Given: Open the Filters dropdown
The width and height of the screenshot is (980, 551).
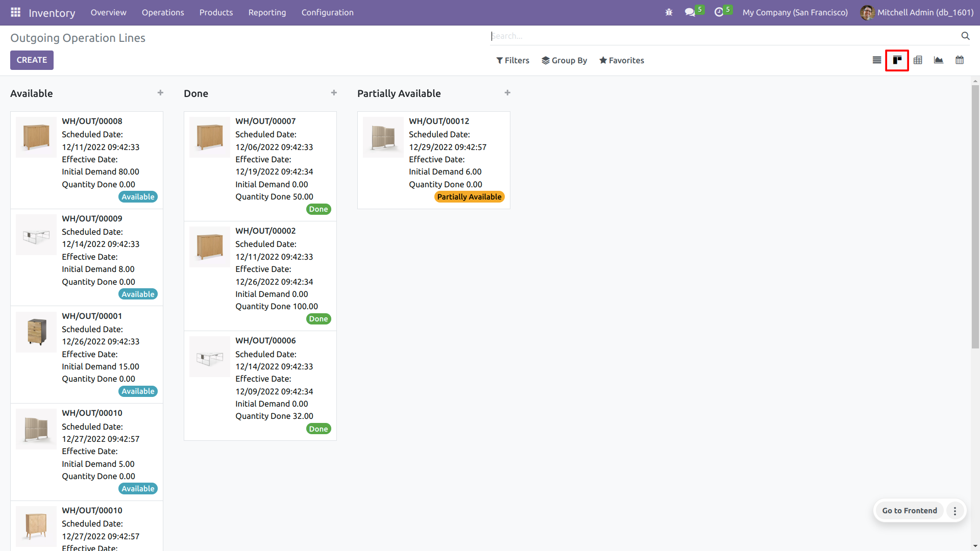Looking at the screenshot, I should point(512,60).
